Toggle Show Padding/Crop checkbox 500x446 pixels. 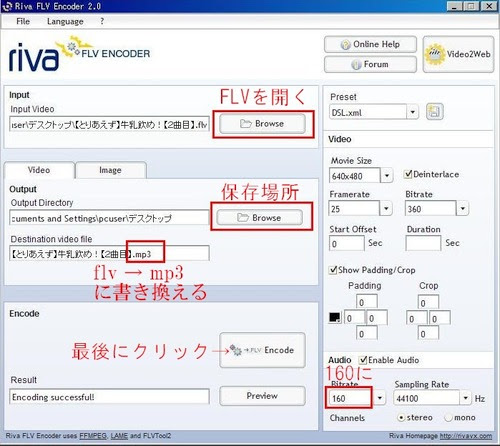point(333,270)
